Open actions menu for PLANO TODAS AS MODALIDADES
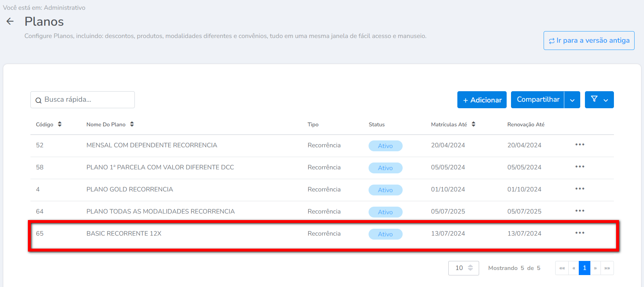 tap(579, 211)
